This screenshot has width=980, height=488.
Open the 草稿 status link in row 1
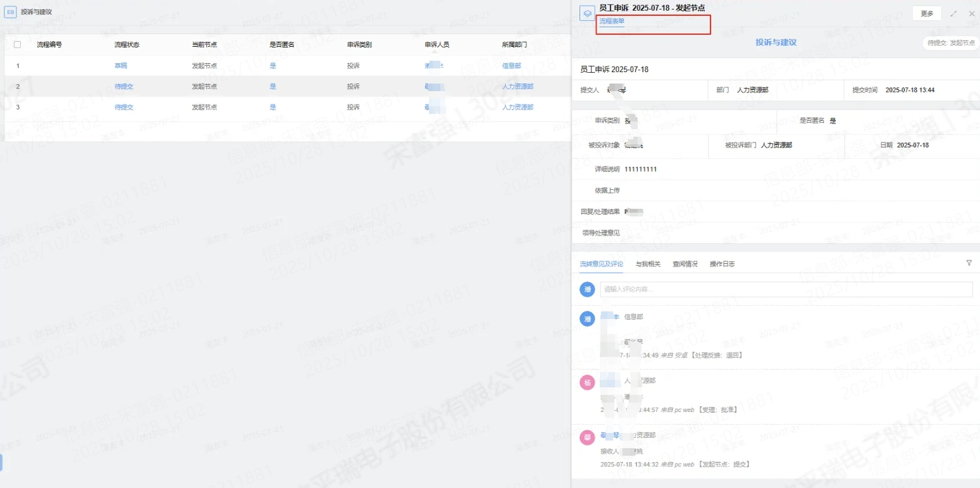click(x=120, y=66)
